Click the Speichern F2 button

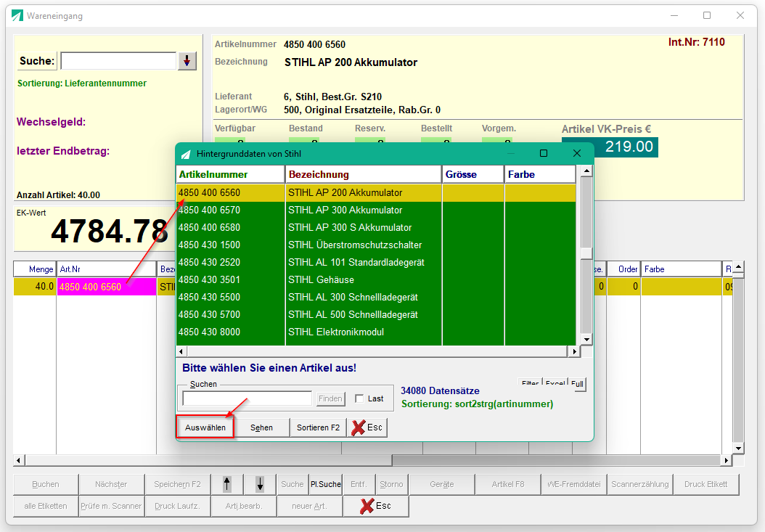(178, 484)
